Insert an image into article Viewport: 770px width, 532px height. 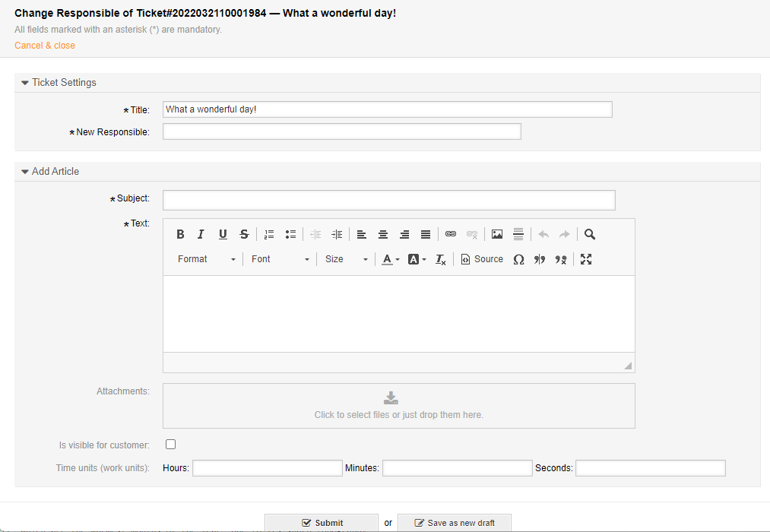(x=497, y=234)
